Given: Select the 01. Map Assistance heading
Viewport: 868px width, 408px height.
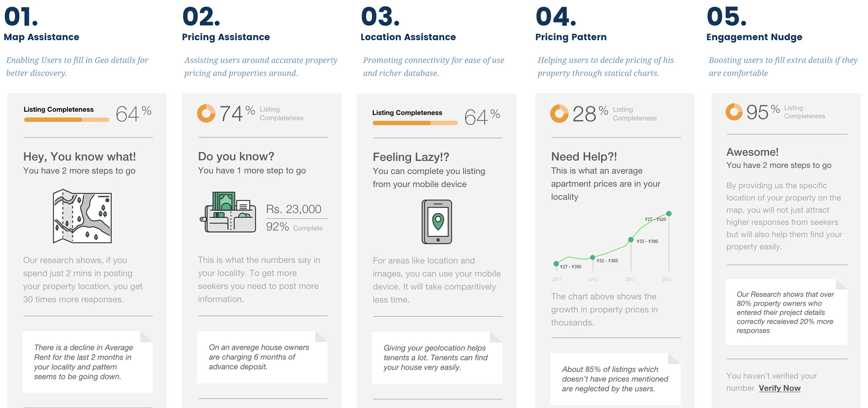Looking at the screenshot, I should (x=42, y=24).
